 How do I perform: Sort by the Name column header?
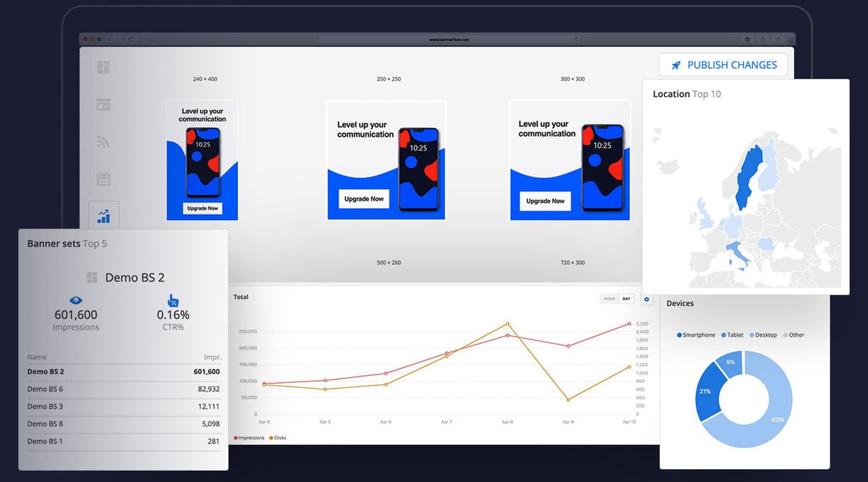(37, 357)
